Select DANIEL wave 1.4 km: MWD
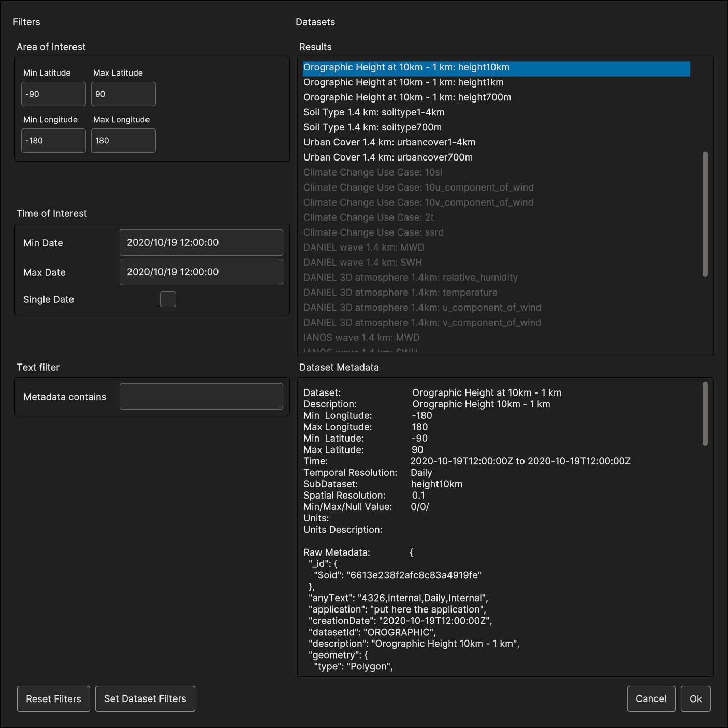Screen dimensions: 728x728 [496, 247]
